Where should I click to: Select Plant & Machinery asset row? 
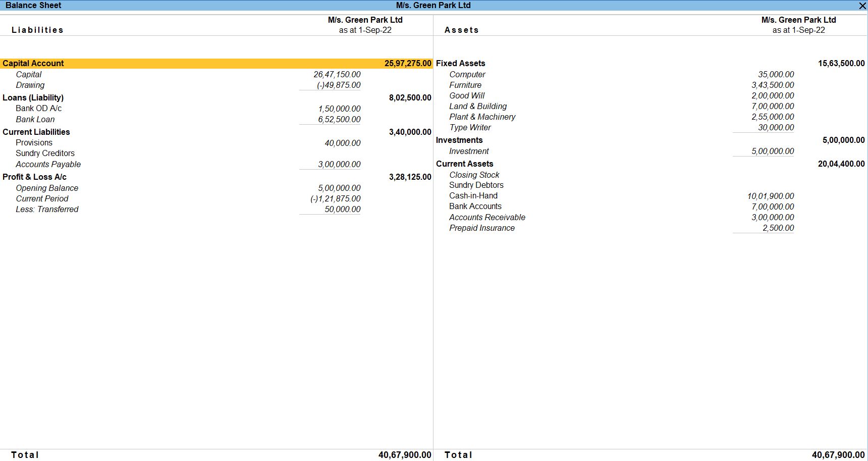(482, 117)
